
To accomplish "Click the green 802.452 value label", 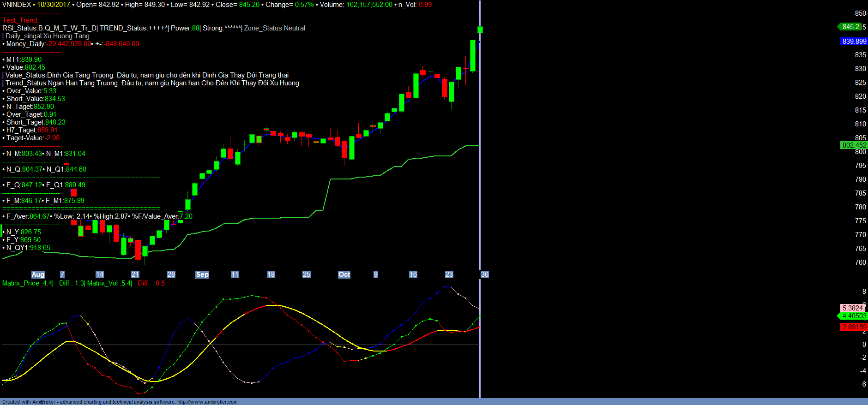I will [x=854, y=145].
